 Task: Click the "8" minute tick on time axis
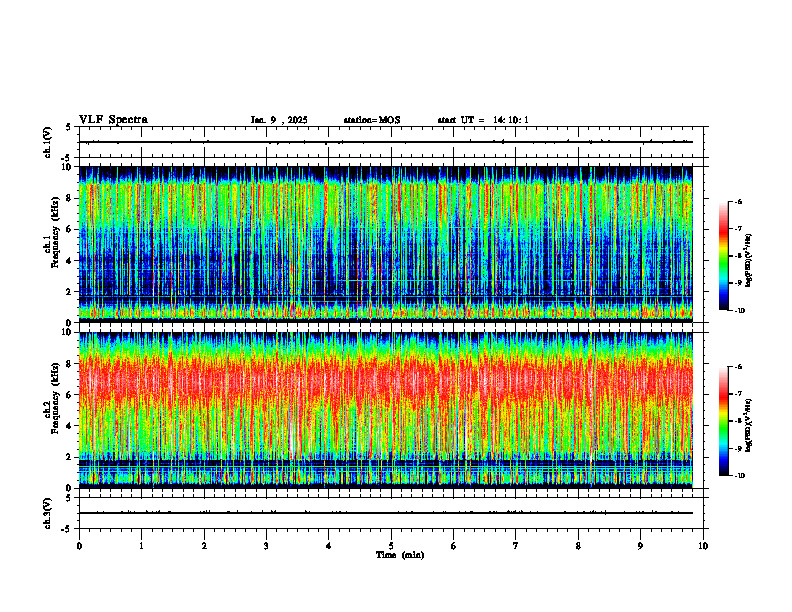tap(578, 546)
